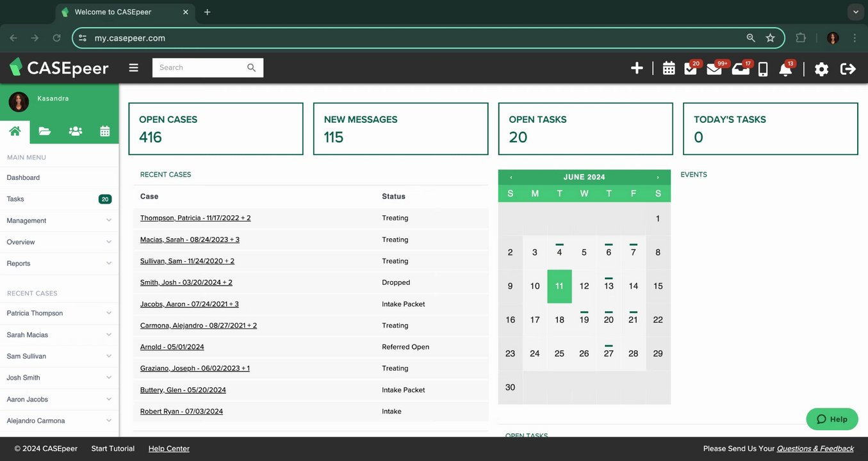Click the search magnifier icon in CASEpeer
The height and width of the screenshot is (461, 868).
pos(251,67)
